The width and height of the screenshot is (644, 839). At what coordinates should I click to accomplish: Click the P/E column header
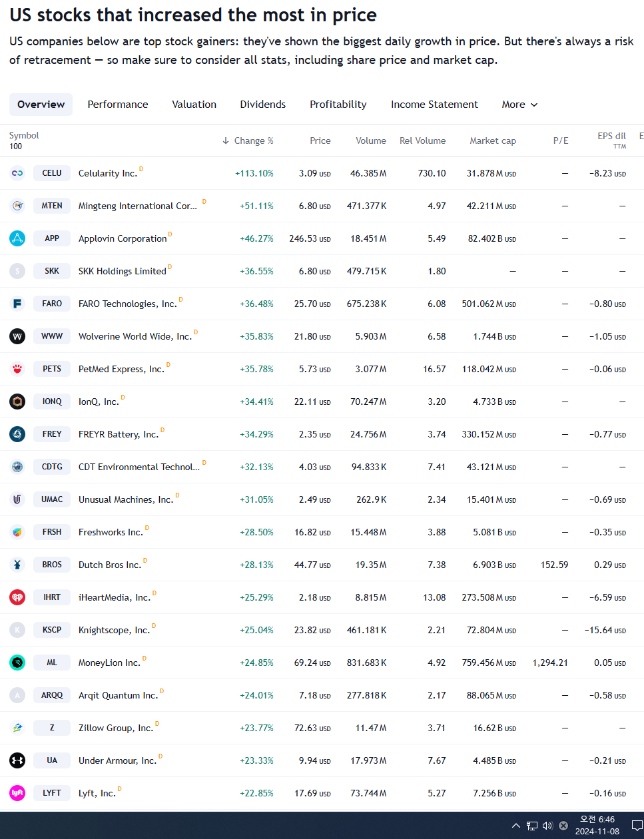pos(561,140)
